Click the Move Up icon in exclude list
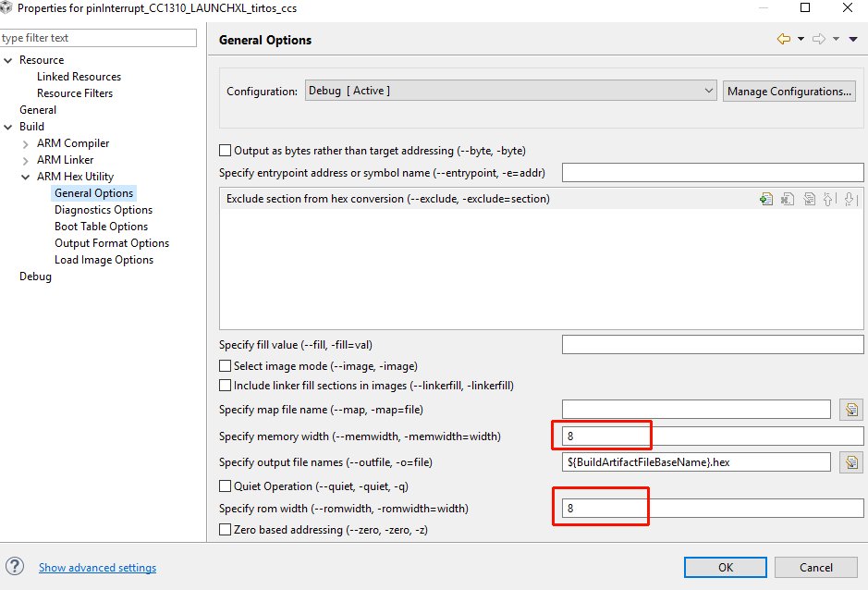 click(829, 199)
